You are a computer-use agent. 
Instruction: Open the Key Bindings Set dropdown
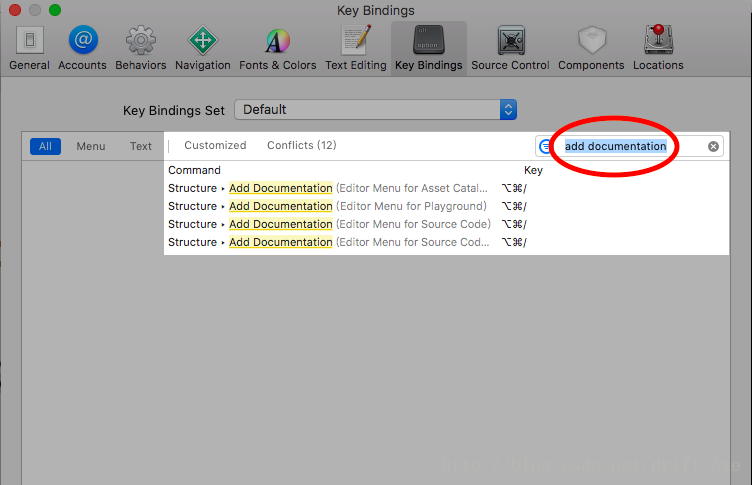click(375, 110)
